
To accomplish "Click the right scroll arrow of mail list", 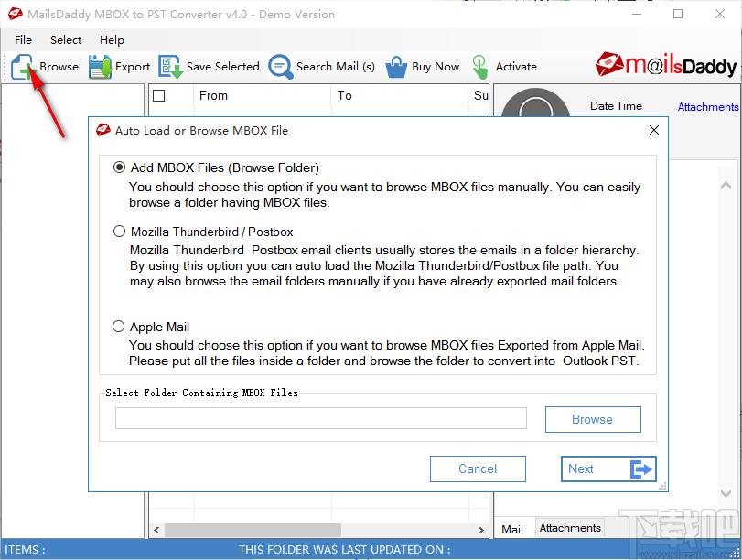I will [x=480, y=530].
